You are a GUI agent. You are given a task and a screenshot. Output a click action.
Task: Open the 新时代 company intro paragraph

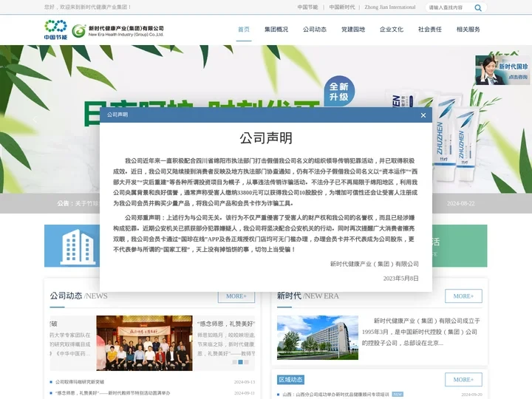(420, 332)
